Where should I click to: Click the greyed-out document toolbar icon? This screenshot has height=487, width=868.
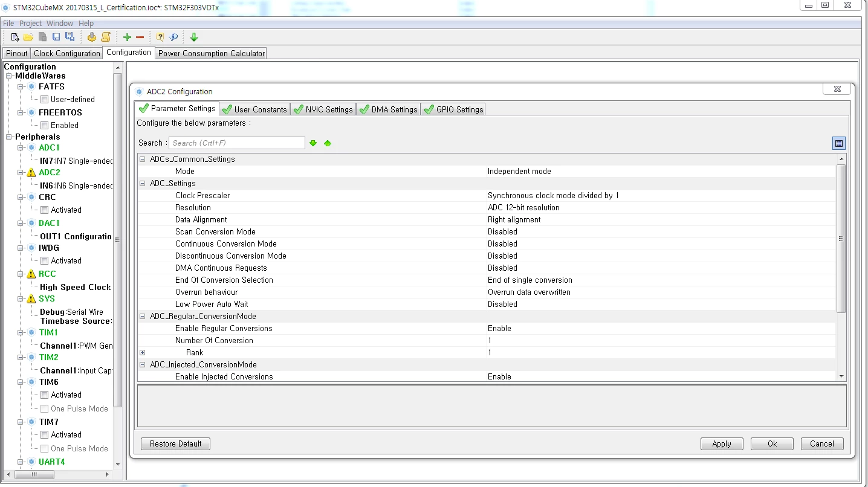(x=42, y=37)
